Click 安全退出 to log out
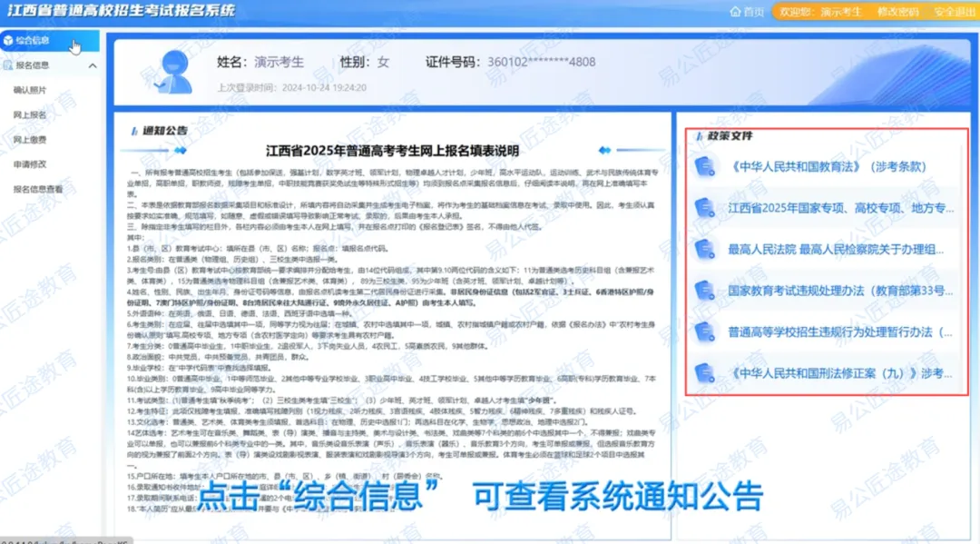Screen dimensions: 980x544 [955, 12]
